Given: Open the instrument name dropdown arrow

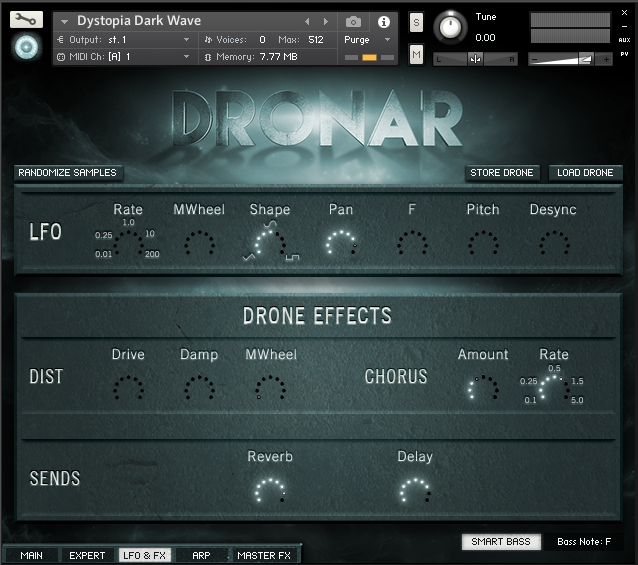Looking at the screenshot, I should pyautogui.click(x=64, y=22).
